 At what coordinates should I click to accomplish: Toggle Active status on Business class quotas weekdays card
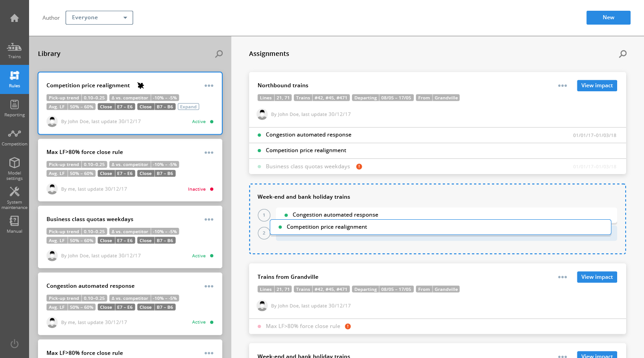click(203, 256)
